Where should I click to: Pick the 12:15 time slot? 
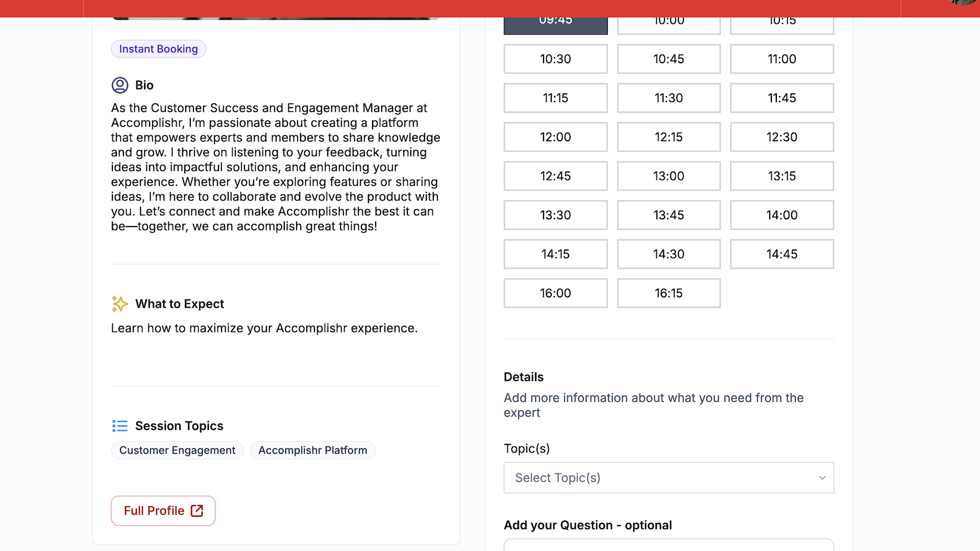click(669, 137)
